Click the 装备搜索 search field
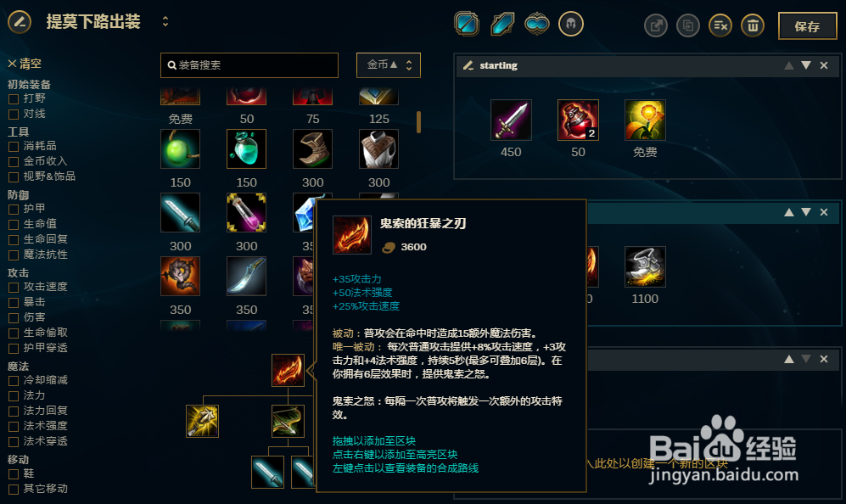 (249, 65)
